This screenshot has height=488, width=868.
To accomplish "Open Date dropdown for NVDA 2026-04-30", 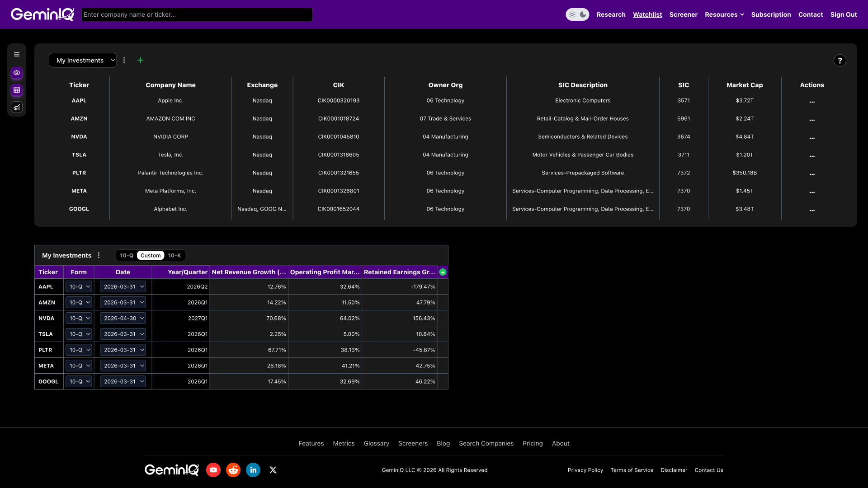I will pos(123,318).
